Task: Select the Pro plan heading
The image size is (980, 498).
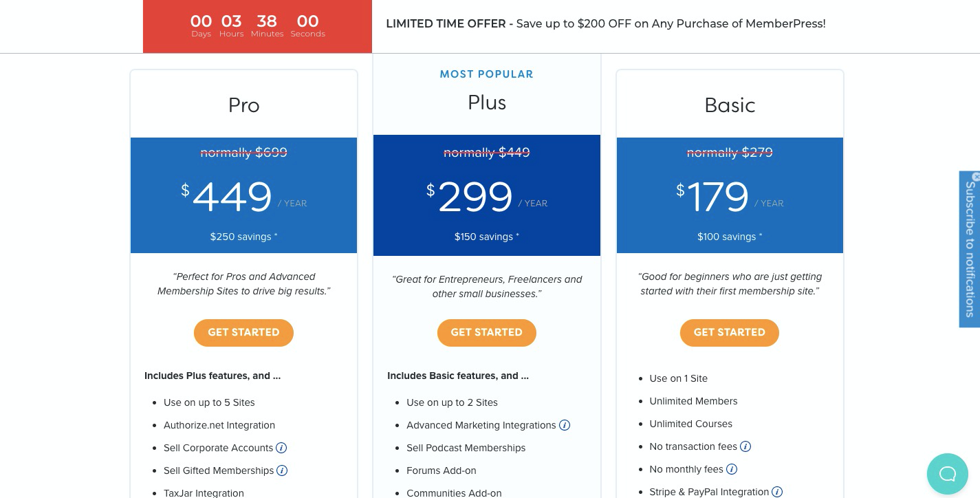Action: pyautogui.click(x=243, y=105)
